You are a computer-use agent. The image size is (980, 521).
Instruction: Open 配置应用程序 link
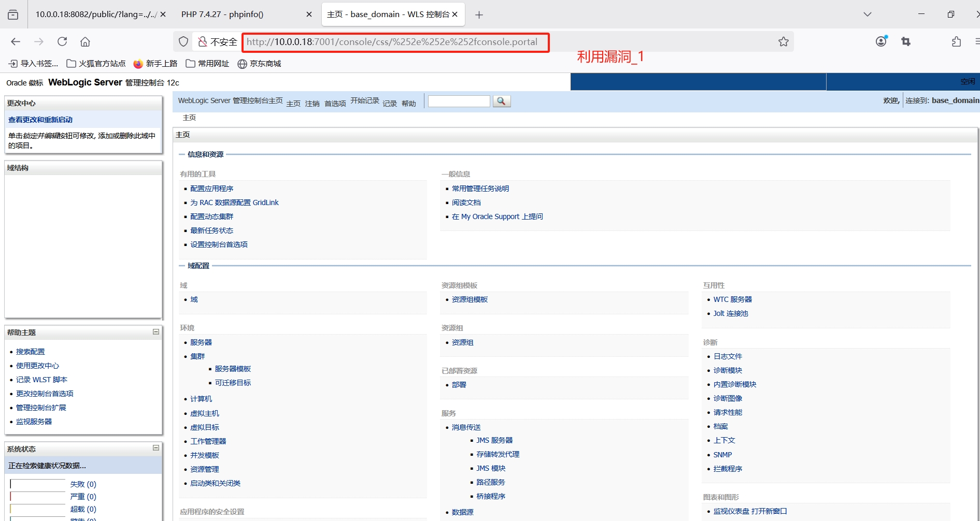click(212, 189)
